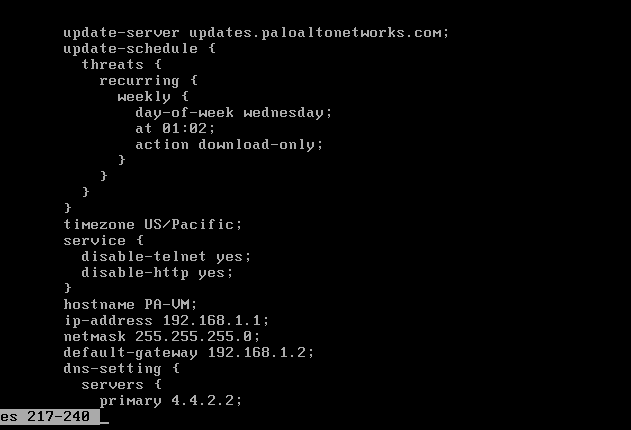Click the pager status showing lines 217-240
The image size is (631, 430).
point(47,416)
